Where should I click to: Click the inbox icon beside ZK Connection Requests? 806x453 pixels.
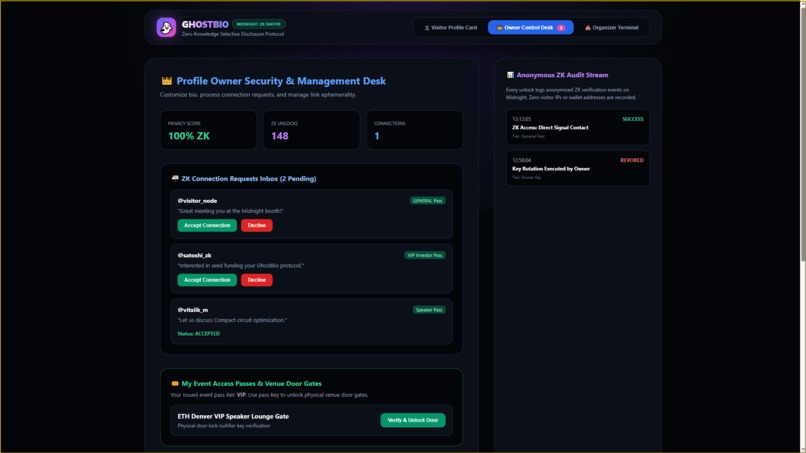(x=175, y=178)
